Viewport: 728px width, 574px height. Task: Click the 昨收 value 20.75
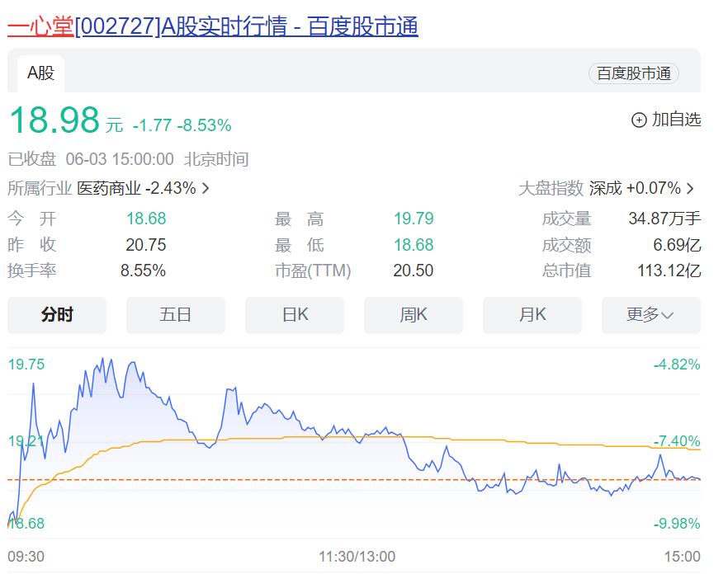[x=146, y=245]
